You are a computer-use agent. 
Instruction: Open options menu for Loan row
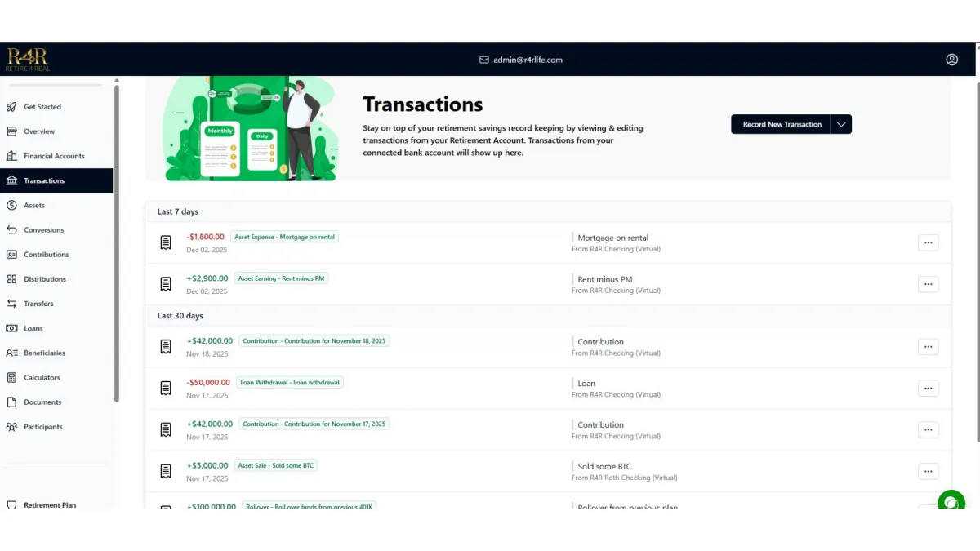coord(928,389)
